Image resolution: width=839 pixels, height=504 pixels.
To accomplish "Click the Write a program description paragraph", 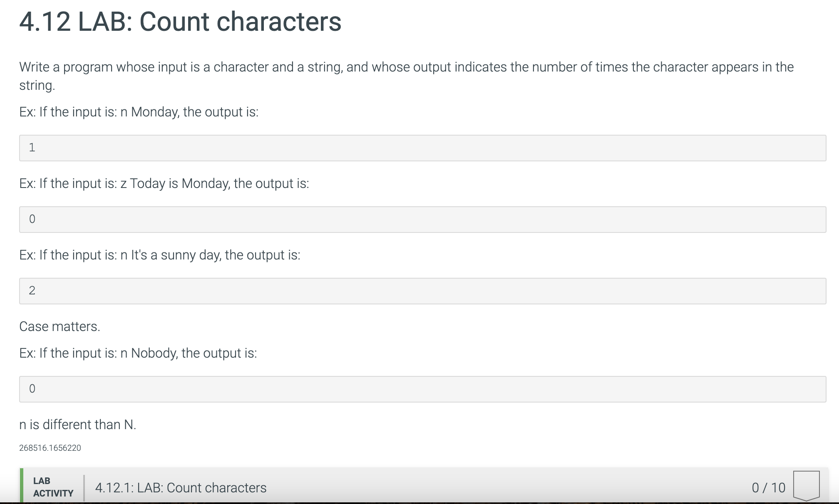I will tap(407, 76).
